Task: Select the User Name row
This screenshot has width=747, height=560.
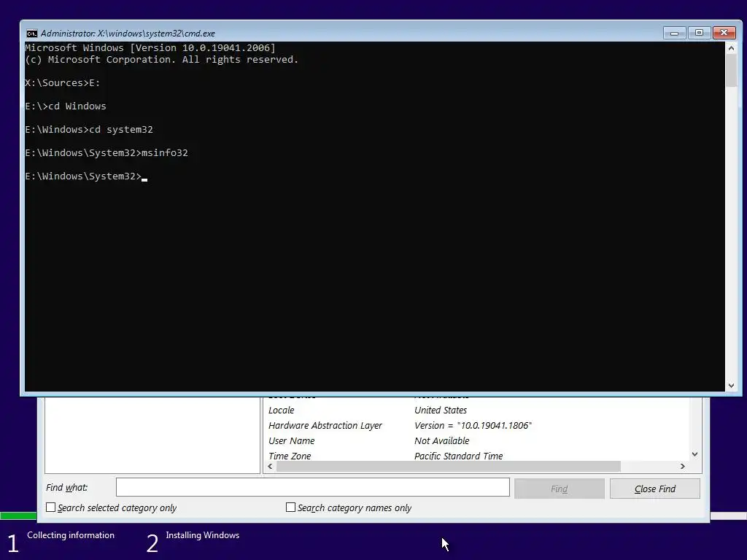Action: pyautogui.click(x=476, y=440)
